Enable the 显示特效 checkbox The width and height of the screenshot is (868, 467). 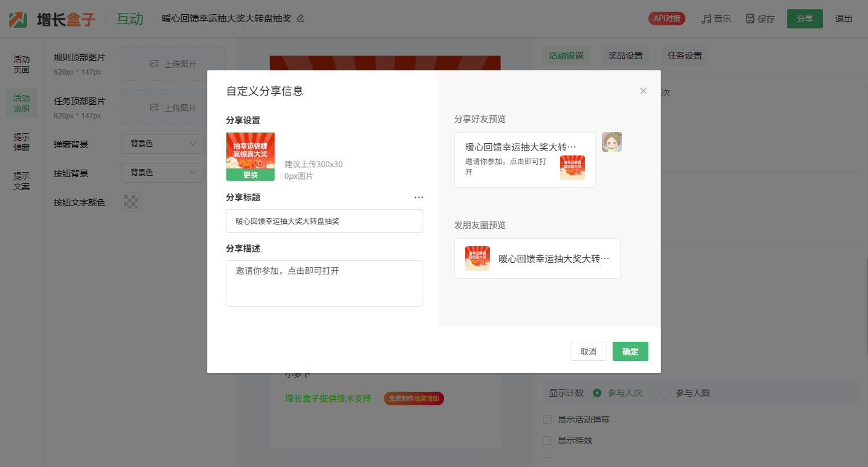click(547, 440)
